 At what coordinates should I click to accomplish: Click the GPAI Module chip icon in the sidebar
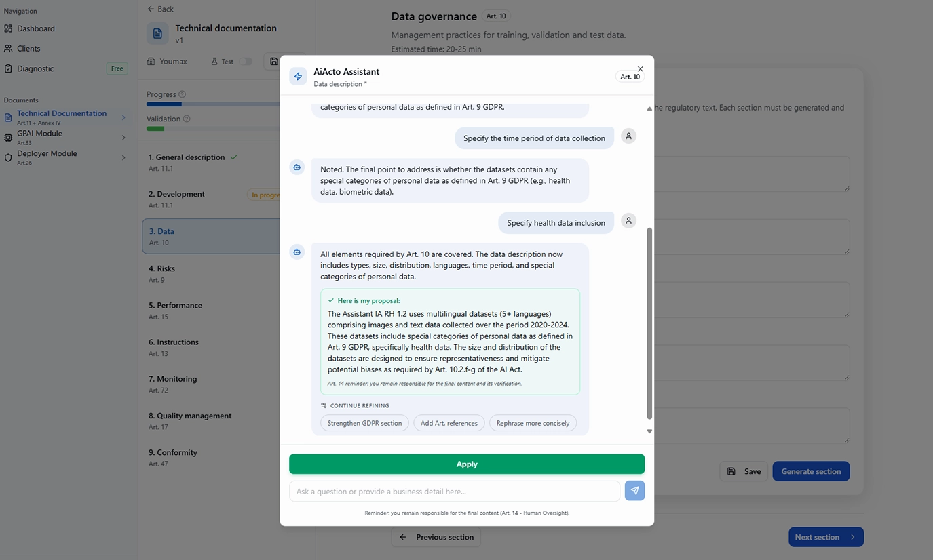click(9, 136)
